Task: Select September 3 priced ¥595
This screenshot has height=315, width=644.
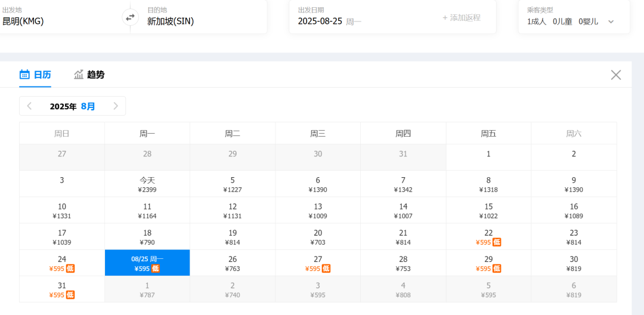Action: [318, 289]
